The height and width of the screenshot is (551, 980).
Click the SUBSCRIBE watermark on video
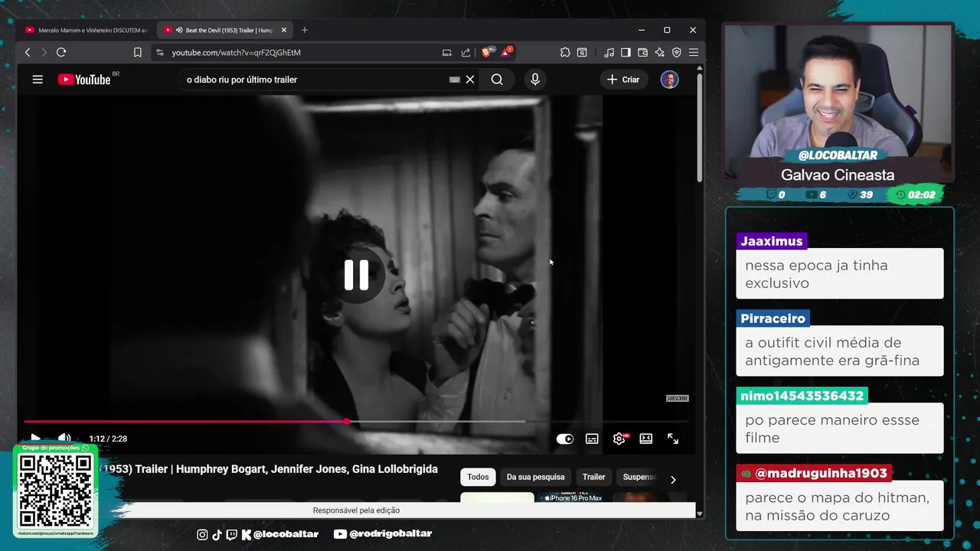pyautogui.click(x=678, y=398)
